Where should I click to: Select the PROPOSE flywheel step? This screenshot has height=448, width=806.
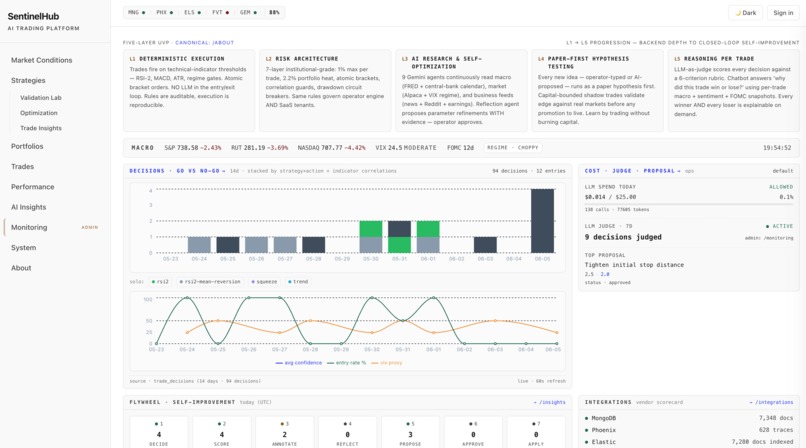[410, 433]
